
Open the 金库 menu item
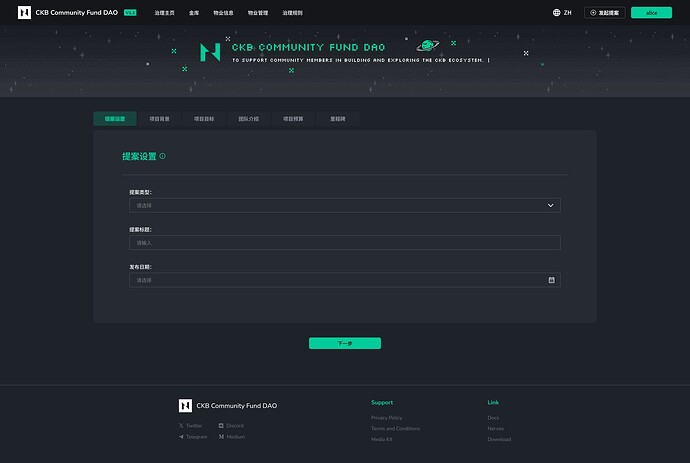point(194,13)
